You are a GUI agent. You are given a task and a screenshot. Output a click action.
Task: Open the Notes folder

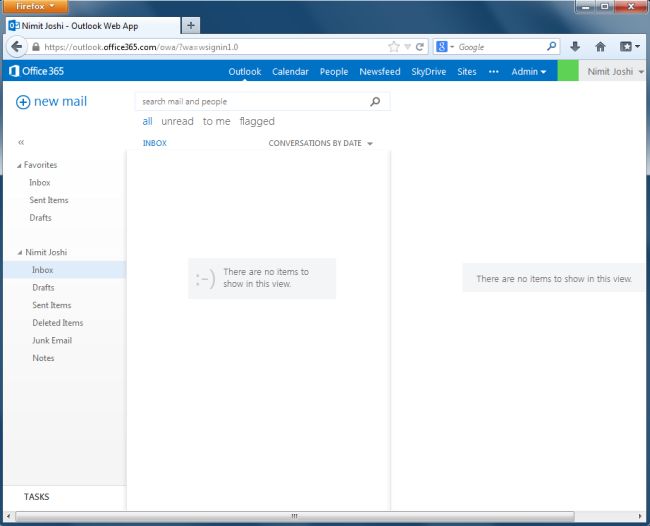(43, 358)
